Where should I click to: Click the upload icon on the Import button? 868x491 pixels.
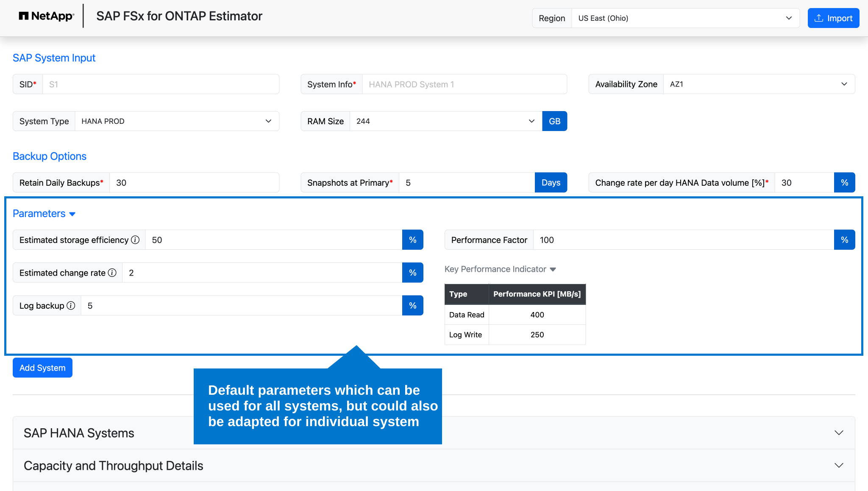[x=819, y=18]
